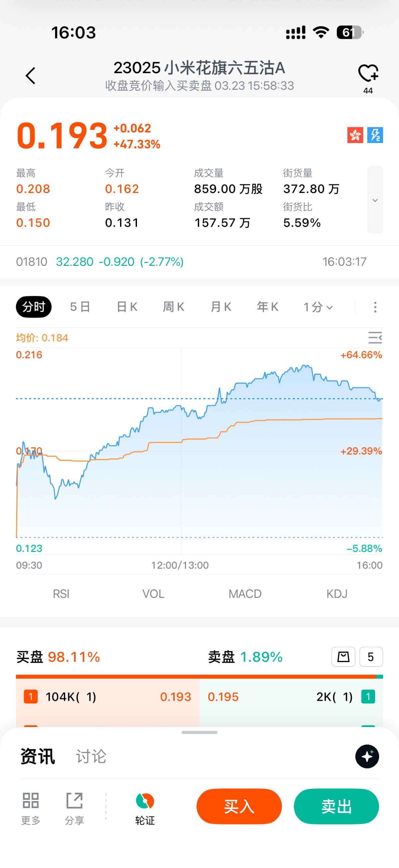This screenshot has width=399, height=868.
Task: Tap the back arrow icon
Action: pos(31,76)
